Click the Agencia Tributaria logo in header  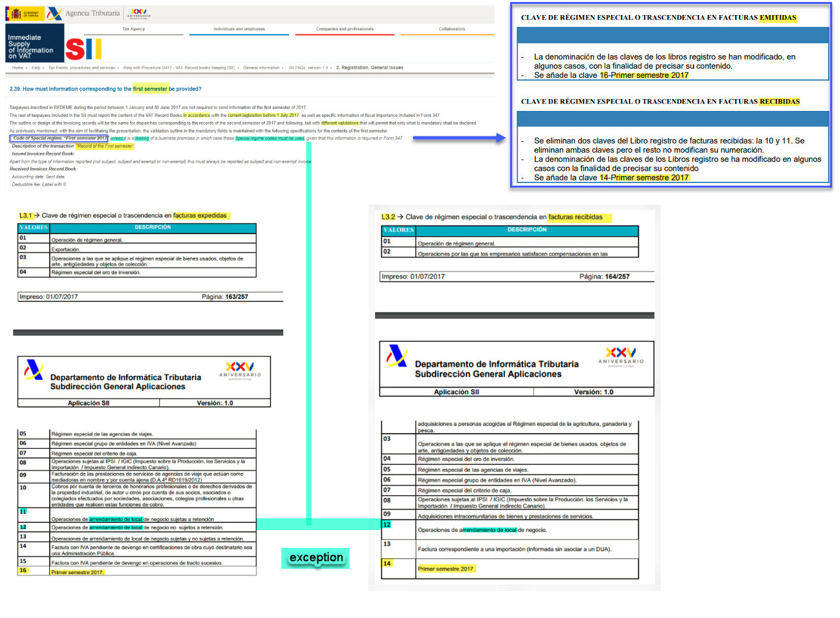click(84, 14)
